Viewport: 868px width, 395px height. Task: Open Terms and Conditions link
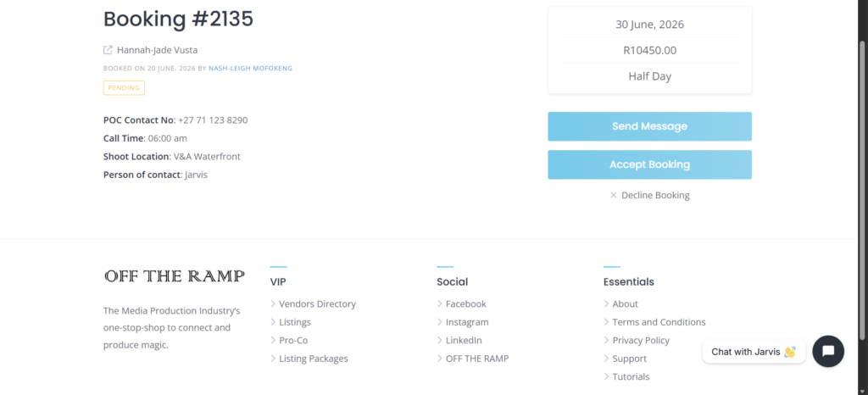[x=659, y=322]
